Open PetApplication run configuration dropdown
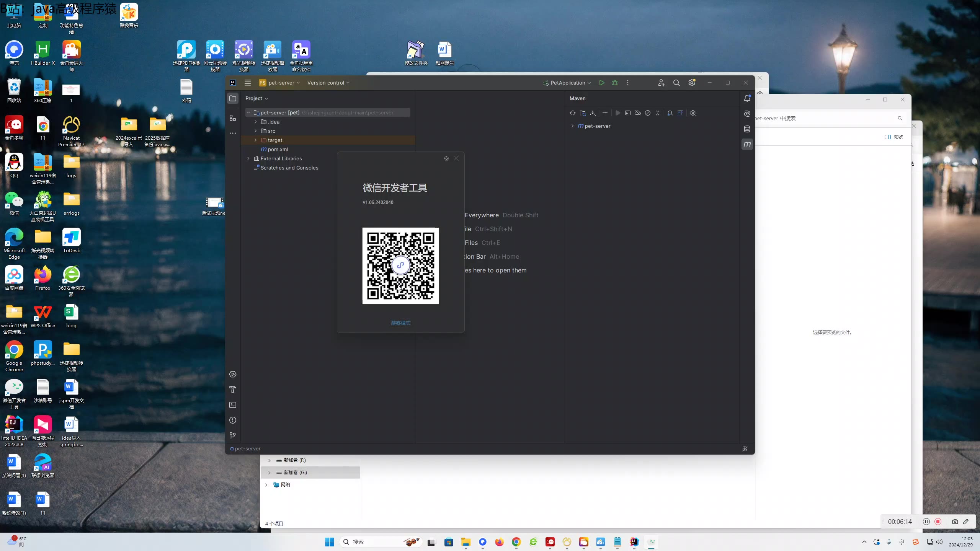Viewport: 980px width, 551px height. pyautogui.click(x=567, y=83)
